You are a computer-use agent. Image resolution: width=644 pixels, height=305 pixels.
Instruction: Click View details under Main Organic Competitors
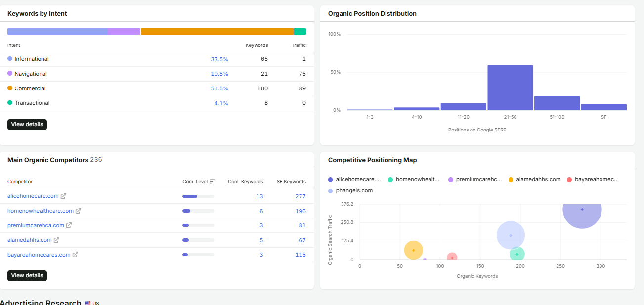point(27,275)
